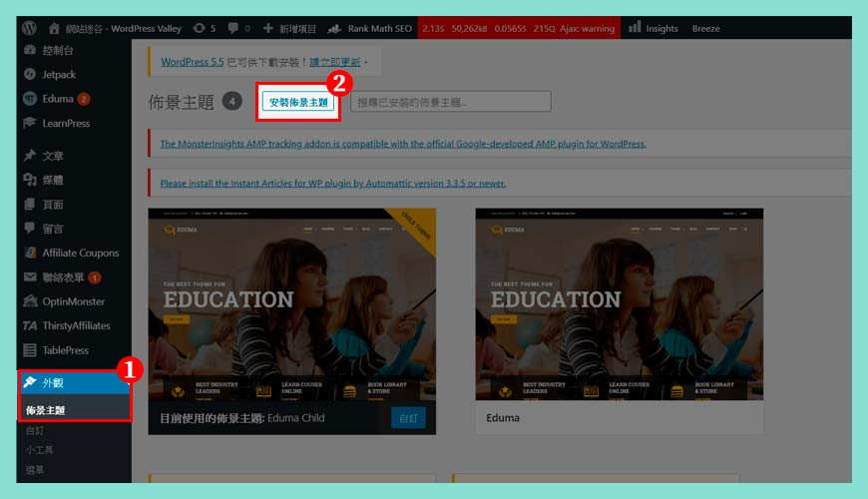
Task: Click the OptinMonster icon
Action: [x=30, y=300]
